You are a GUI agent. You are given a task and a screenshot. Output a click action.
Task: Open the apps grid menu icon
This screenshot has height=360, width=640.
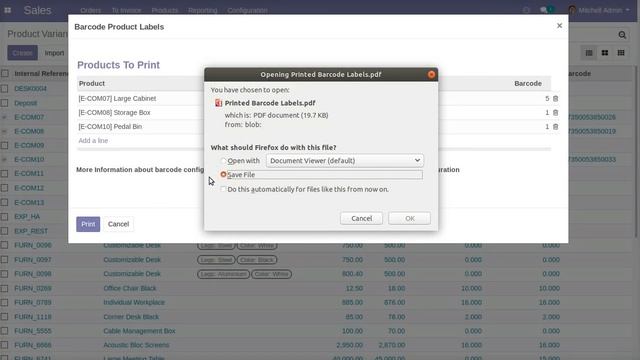coord(7,10)
